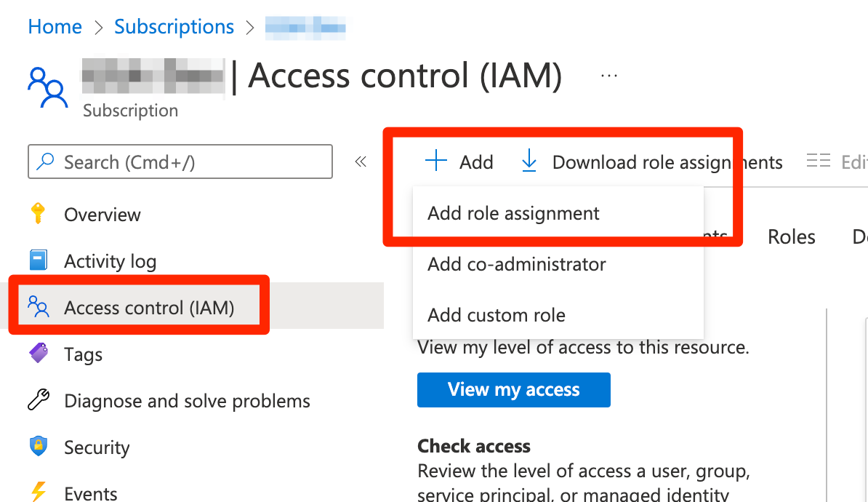The image size is (868, 502).
Task: Click the Overview key icon
Action: (x=38, y=214)
